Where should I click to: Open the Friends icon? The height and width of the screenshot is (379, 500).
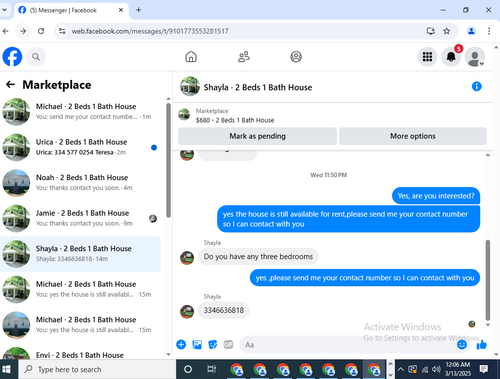244,57
